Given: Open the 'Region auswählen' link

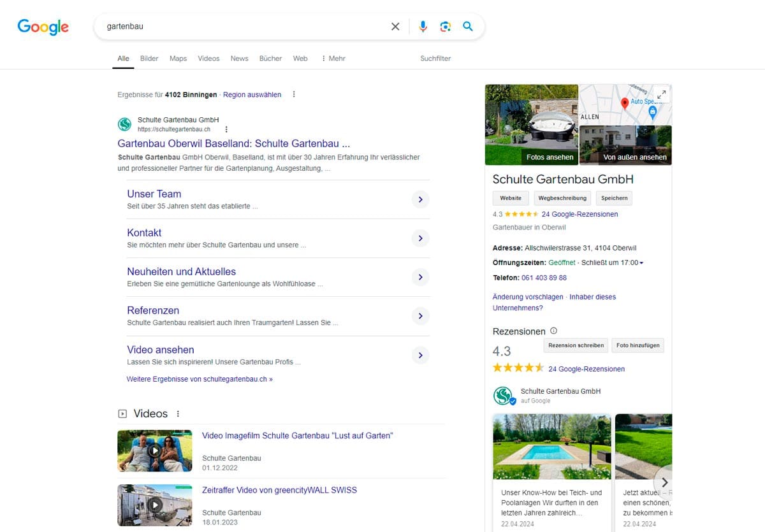Looking at the screenshot, I should point(252,95).
